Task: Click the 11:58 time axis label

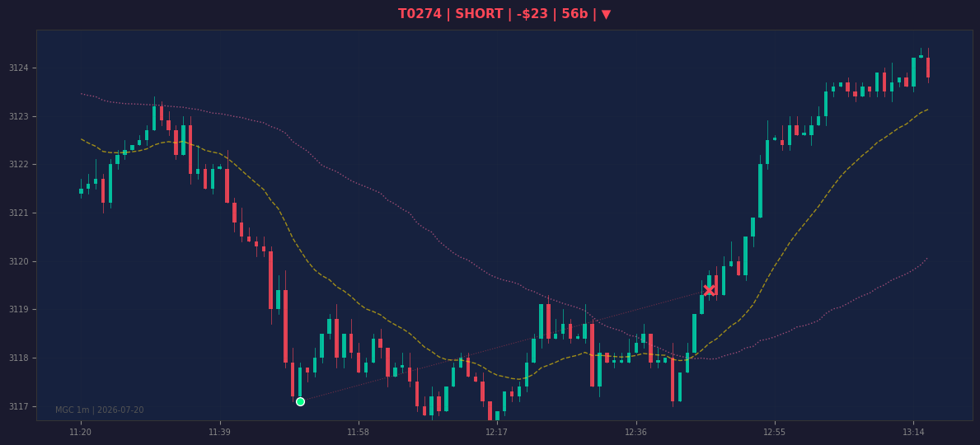Action: 359,432
